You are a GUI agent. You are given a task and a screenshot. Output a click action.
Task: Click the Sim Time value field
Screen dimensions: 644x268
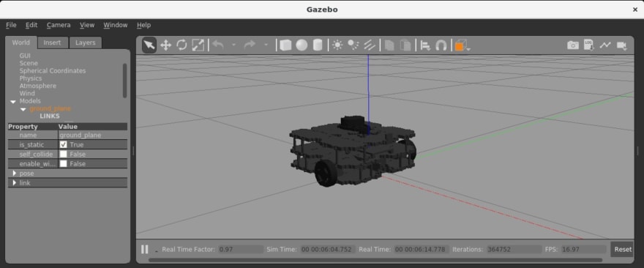click(x=327, y=249)
